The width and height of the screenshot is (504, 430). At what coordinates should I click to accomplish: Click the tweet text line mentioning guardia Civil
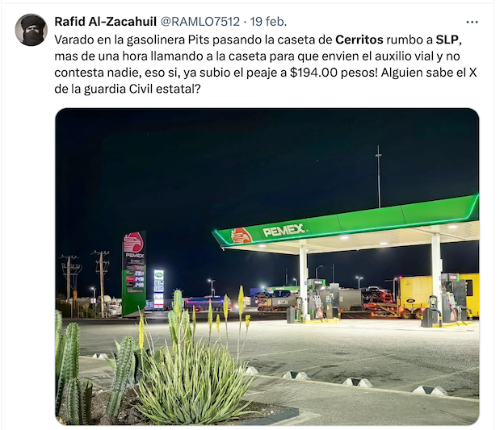(x=128, y=89)
